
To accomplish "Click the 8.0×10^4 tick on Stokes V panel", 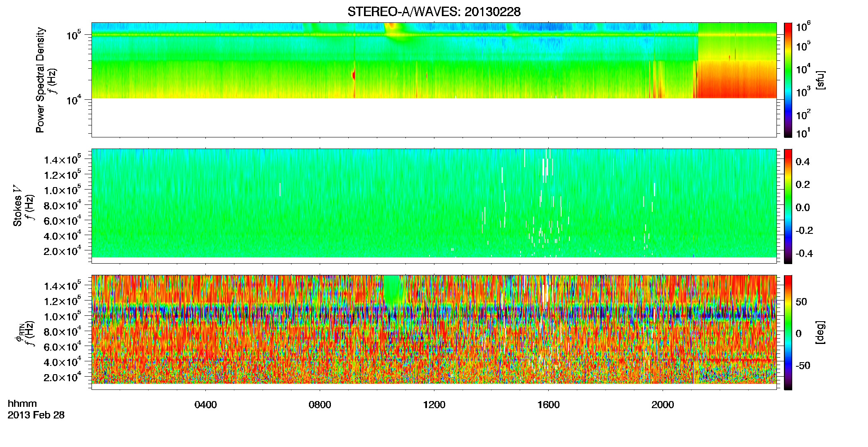I will pos(63,205).
